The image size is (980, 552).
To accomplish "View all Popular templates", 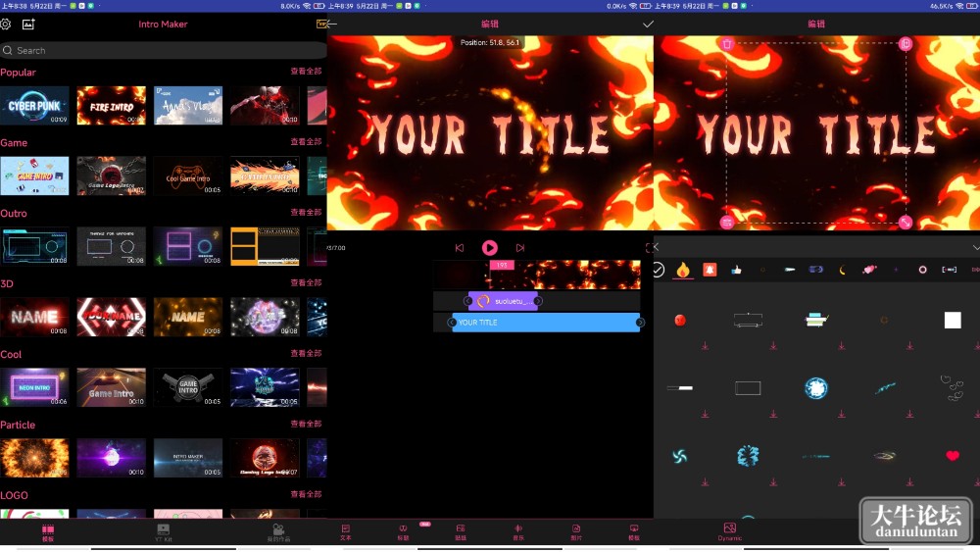I will point(306,72).
